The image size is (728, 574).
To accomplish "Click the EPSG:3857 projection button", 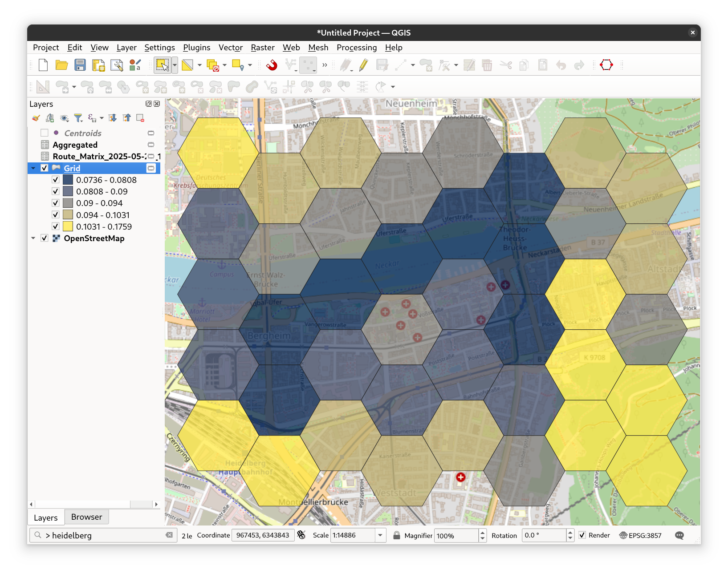I will pos(640,535).
